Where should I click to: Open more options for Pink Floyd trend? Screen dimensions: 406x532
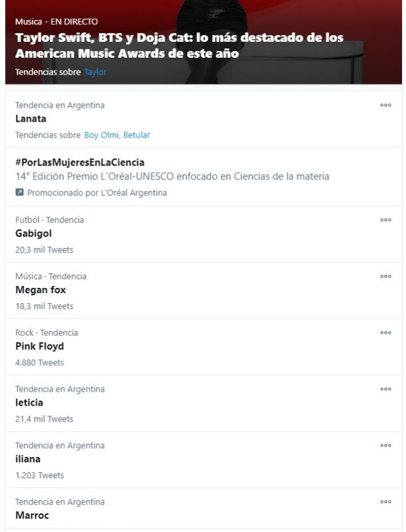(385, 332)
